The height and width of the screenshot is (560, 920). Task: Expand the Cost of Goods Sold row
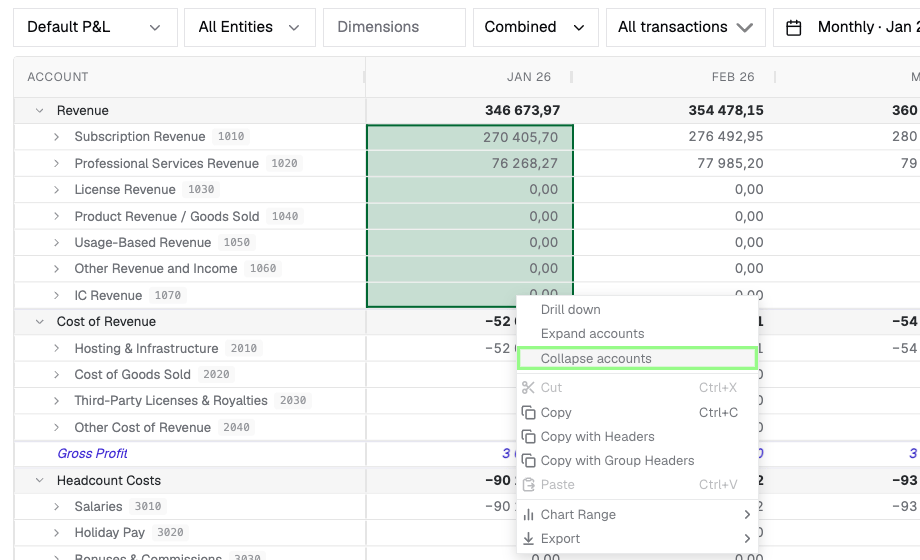56,375
